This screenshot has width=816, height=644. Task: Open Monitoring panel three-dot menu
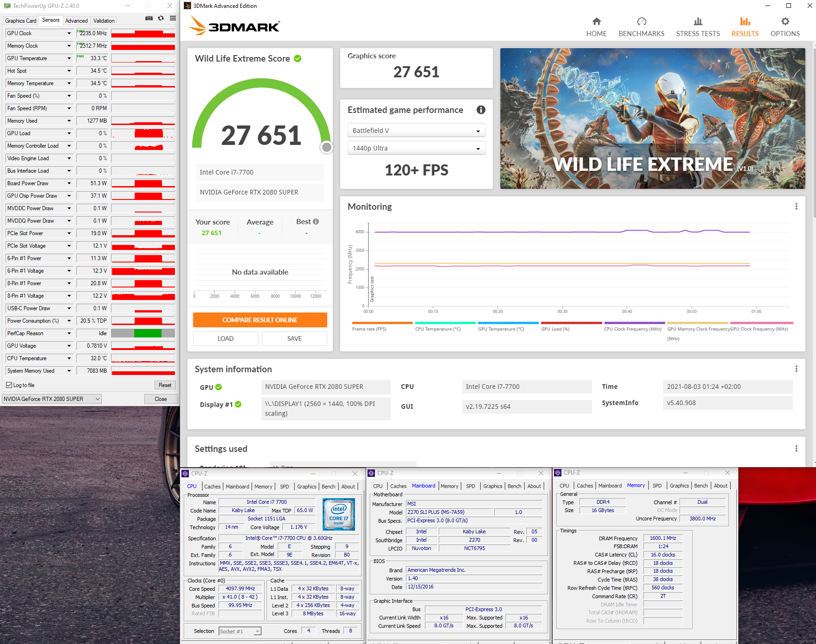[x=796, y=206]
